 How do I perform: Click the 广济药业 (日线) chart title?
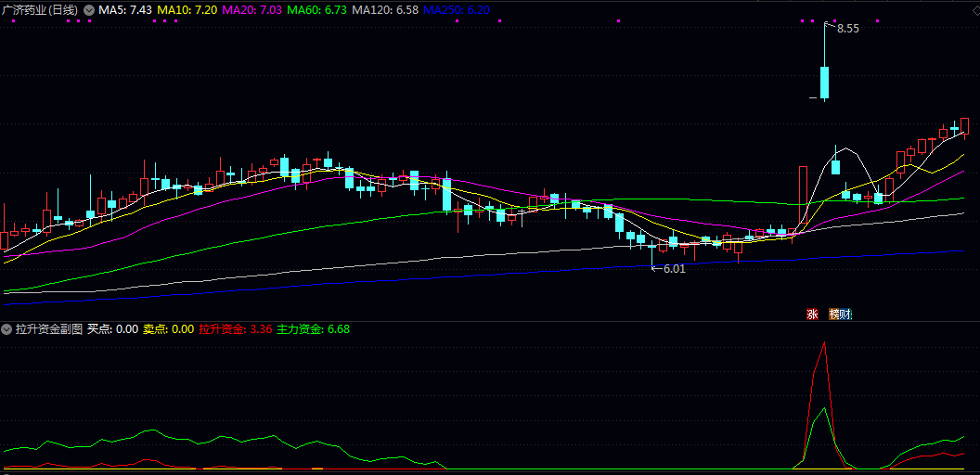(x=40, y=9)
